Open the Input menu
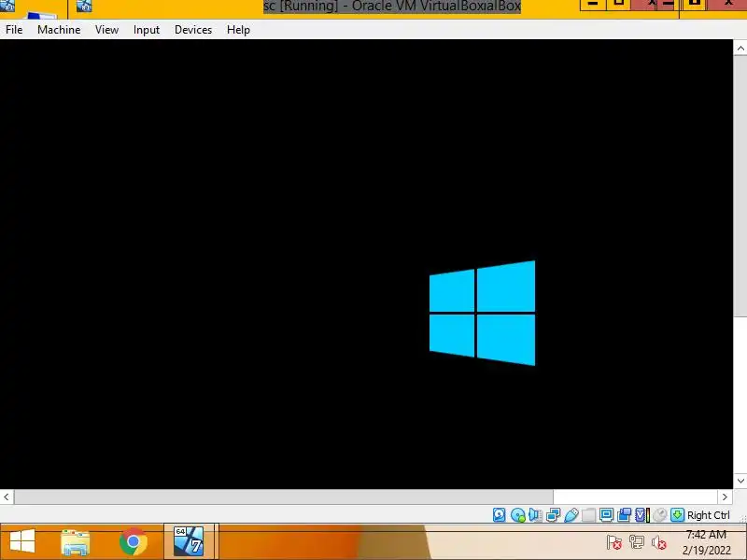 [147, 30]
